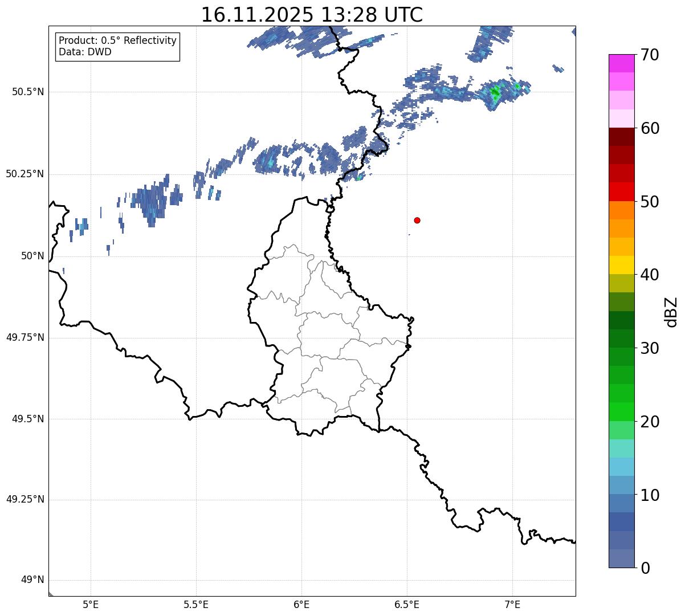Click the 5°E longitude label
The height and width of the screenshot is (616, 685).
point(91,605)
